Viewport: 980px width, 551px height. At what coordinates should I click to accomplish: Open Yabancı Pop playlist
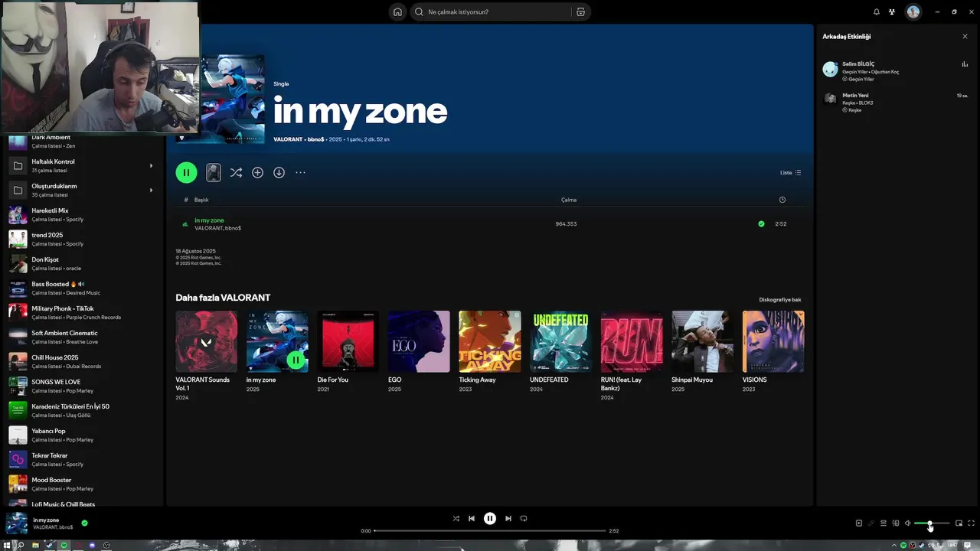tap(81, 435)
